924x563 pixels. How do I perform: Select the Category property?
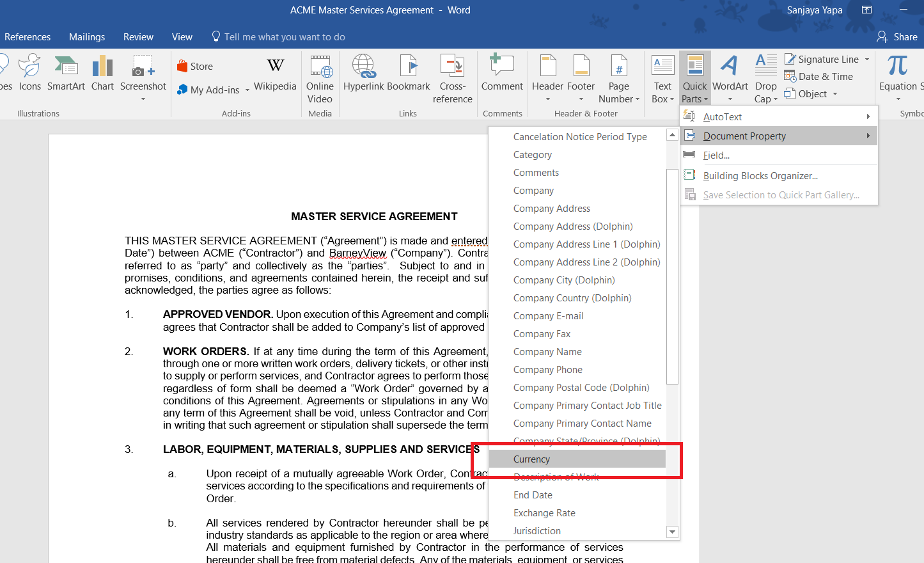(577, 155)
